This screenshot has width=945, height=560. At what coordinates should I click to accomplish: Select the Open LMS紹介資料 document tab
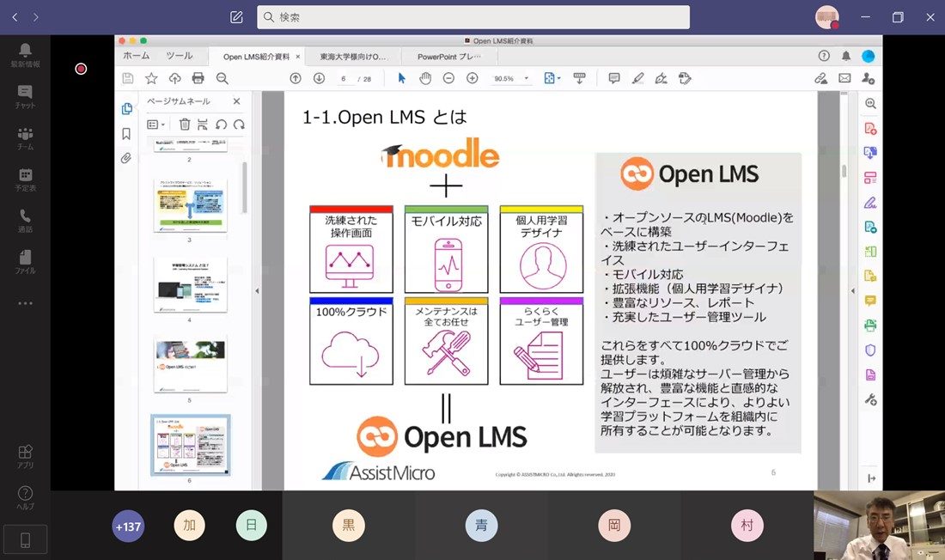[x=256, y=57]
